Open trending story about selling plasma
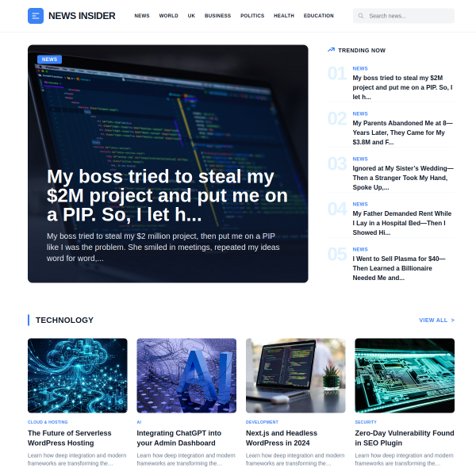 [x=398, y=268]
